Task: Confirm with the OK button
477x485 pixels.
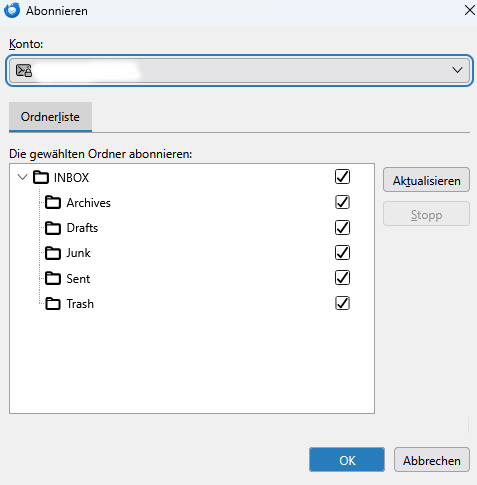Action: tap(347, 460)
